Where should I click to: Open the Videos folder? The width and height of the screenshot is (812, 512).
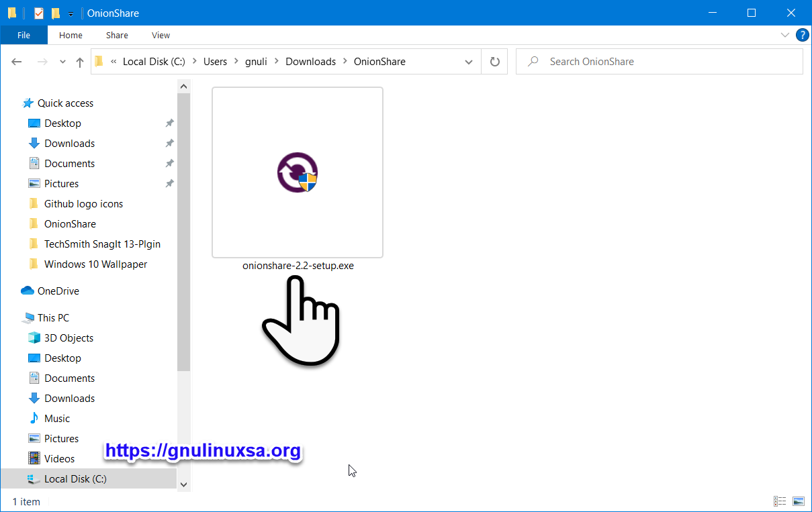click(x=59, y=459)
